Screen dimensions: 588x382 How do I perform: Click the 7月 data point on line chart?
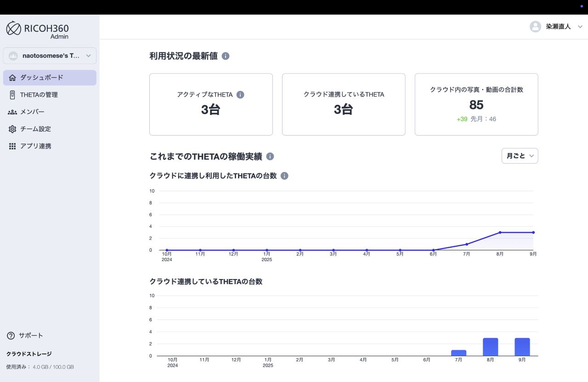[x=467, y=244]
